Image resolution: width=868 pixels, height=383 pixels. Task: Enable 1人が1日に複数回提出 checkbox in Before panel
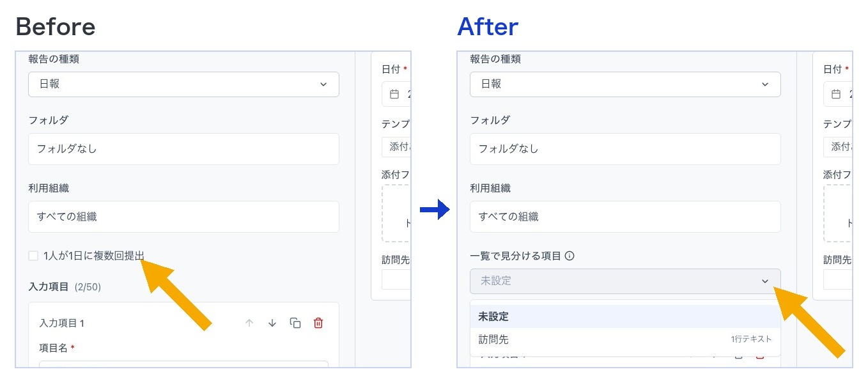[x=33, y=256]
